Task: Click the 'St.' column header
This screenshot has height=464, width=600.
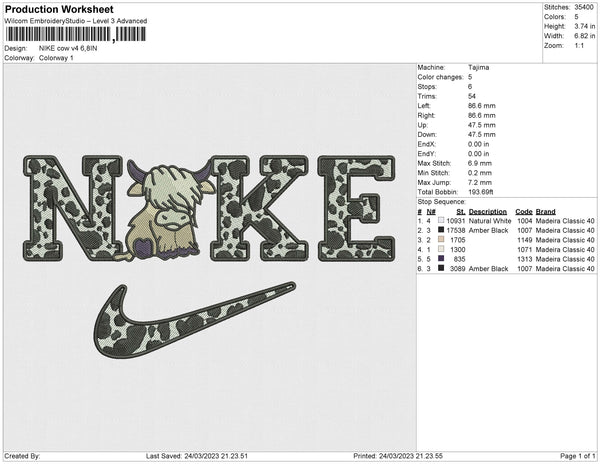Action: pyautogui.click(x=461, y=212)
